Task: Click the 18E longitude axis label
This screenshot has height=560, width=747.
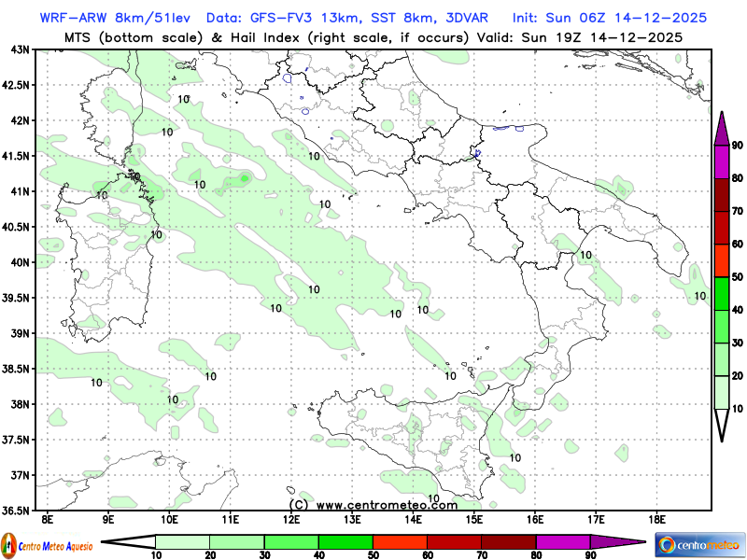Action: [657, 519]
